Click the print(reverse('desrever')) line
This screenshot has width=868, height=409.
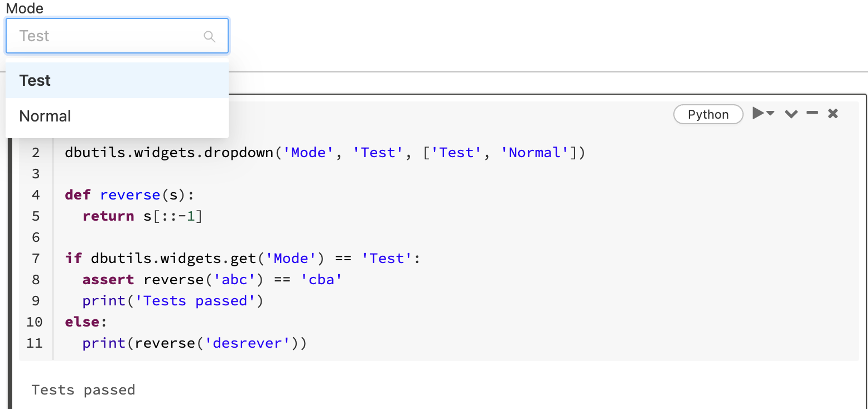click(195, 343)
